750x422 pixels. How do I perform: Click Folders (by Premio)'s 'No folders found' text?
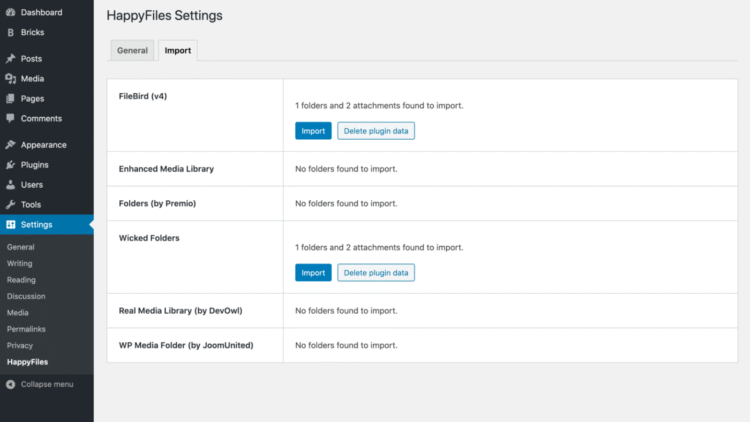[346, 203]
